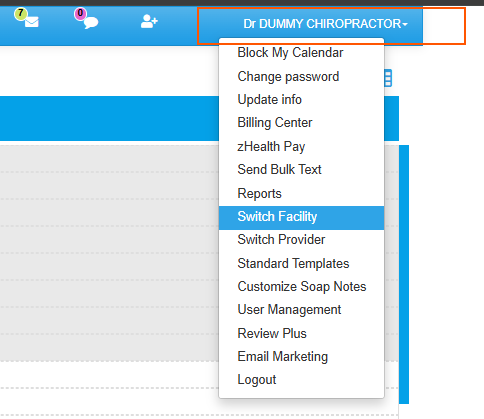
Task: Click the add new patient icon
Action: (149, 21)
